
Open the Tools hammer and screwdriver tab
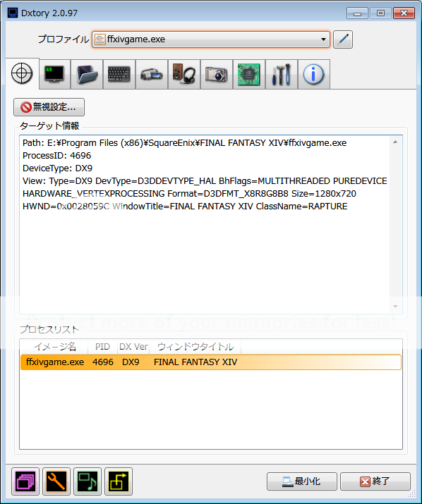click(282, 74)
